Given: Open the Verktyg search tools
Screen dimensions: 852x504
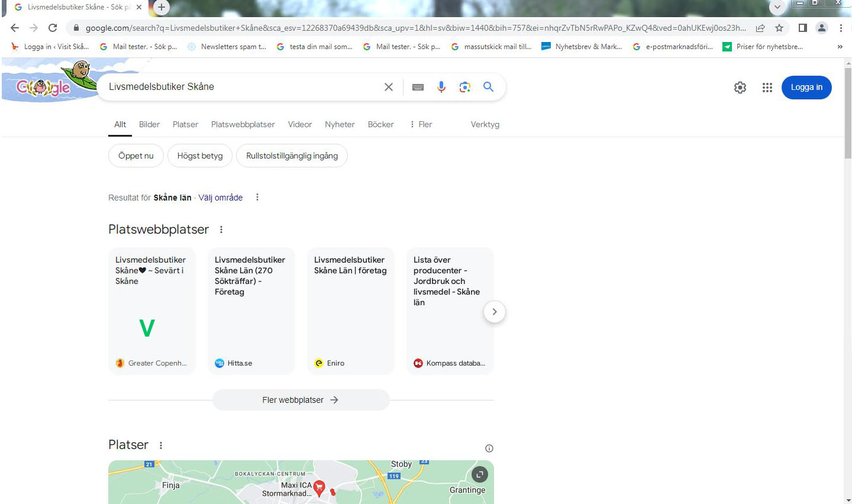Looking at the screenshot, I should pos(485,124).
